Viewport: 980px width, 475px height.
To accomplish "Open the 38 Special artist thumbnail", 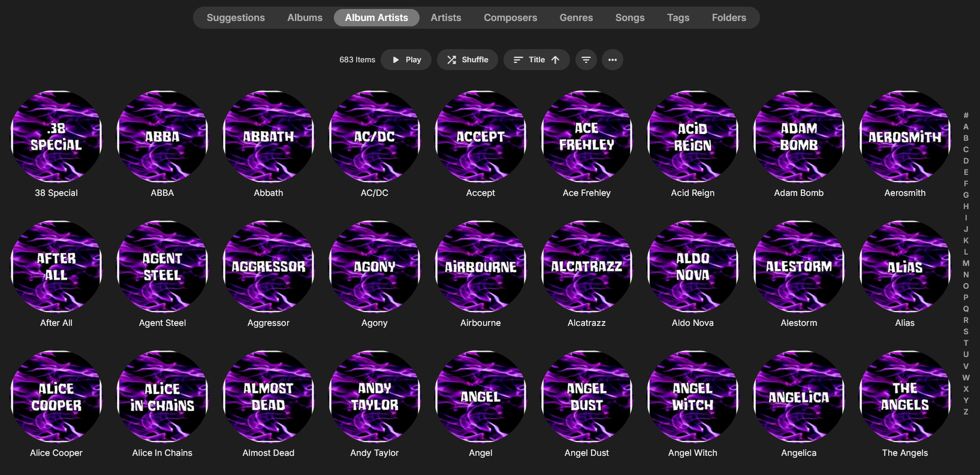I will click(x=56, y=137).
